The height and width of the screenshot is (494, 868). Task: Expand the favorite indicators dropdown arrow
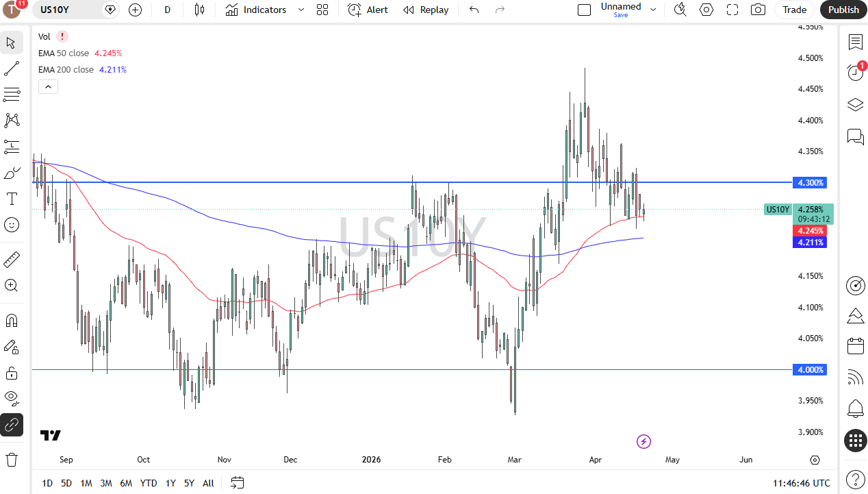[x=301, y=10]
